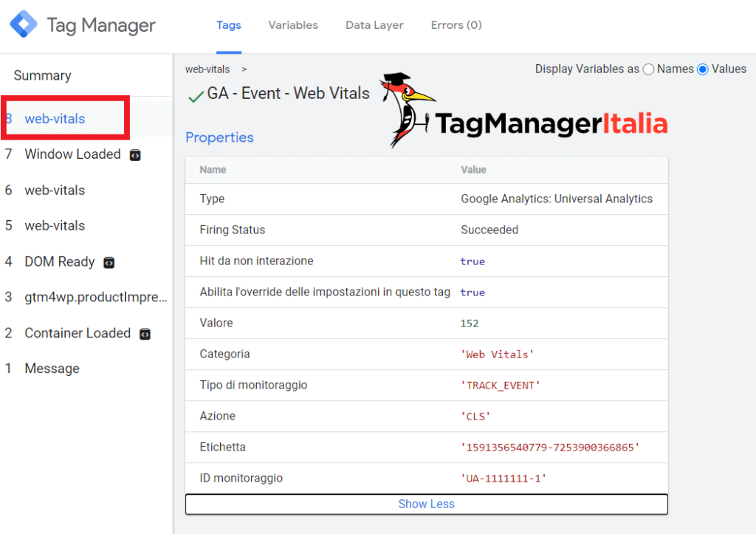
Task: Click the Type property name
Action: tap(212, 199)
